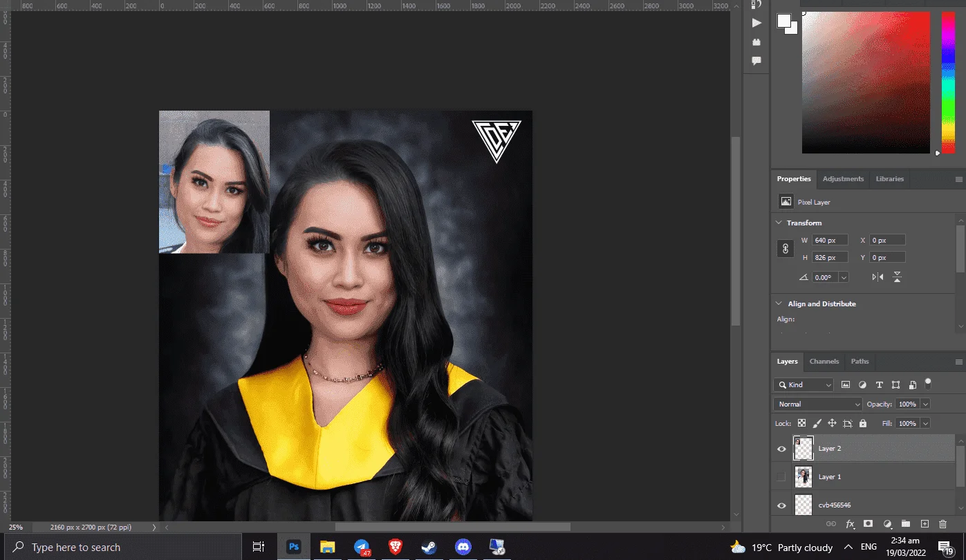Viewport: 966px width, 560px height.
Task: Collapse the Transform section
Action: tap(779, 223)
